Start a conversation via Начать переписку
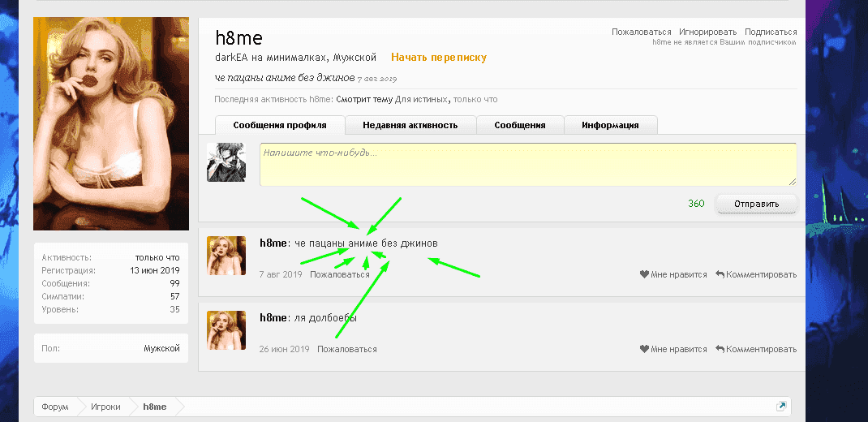Viewport: 868px width, 422px height. pyautogui.click(x=439, y=58)
